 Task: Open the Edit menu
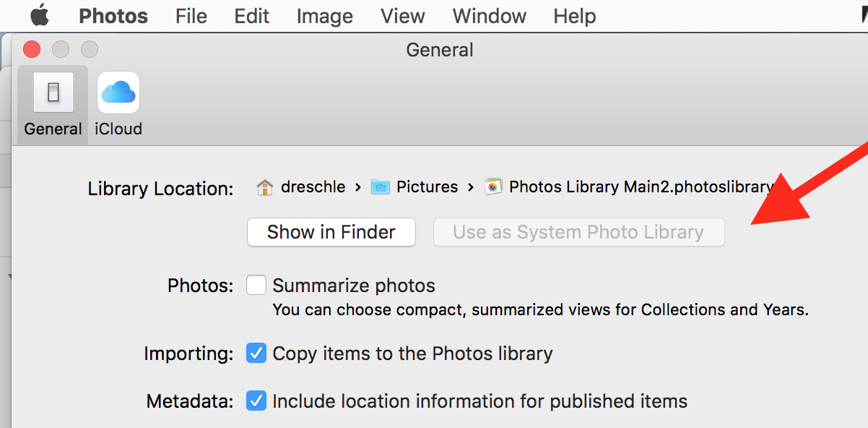coord(251,15)
